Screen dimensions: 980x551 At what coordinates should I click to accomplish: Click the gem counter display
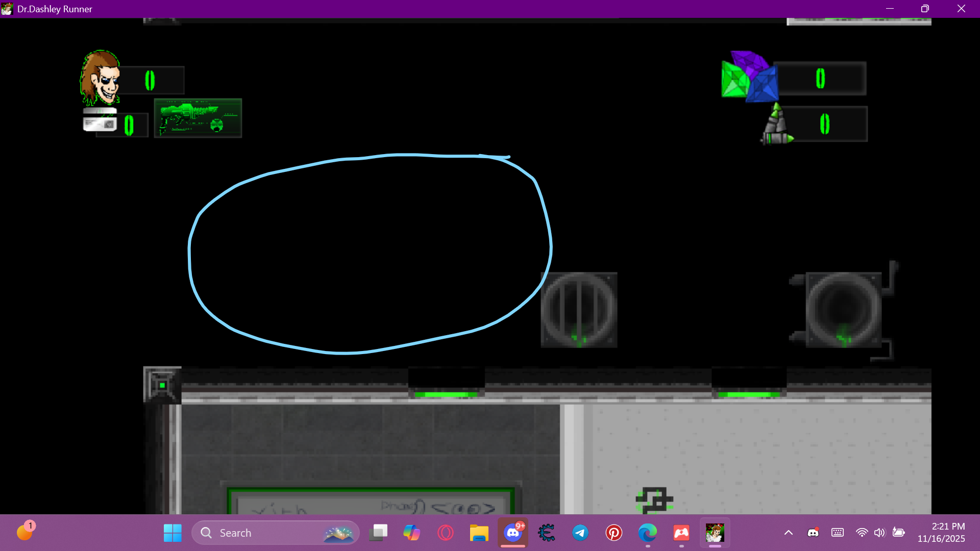coord(820,79)
